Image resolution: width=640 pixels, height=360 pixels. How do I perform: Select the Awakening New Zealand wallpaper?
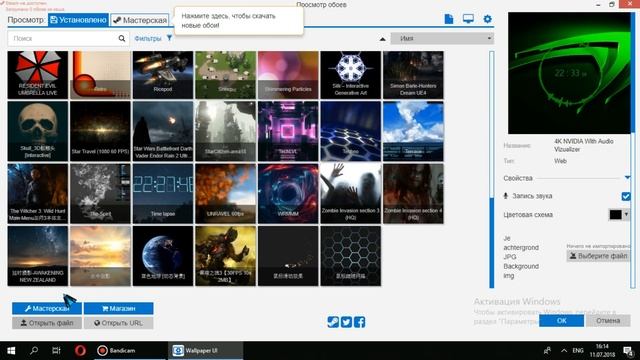pyautogui.click(x=38, y=256)
